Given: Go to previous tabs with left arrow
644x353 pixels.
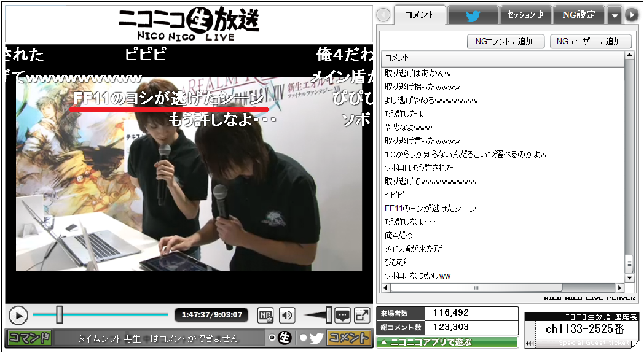Looking at the screenshot, I should tap(383, 15).
